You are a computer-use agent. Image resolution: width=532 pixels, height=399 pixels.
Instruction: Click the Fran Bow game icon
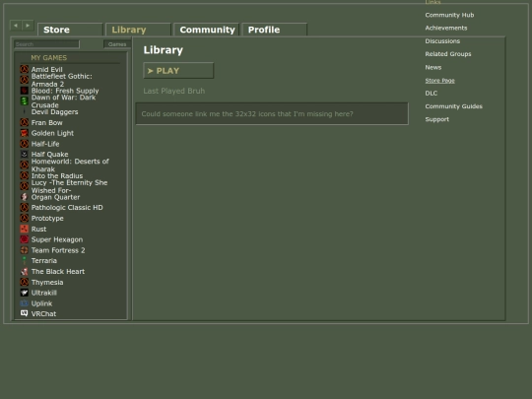point(24,122)
